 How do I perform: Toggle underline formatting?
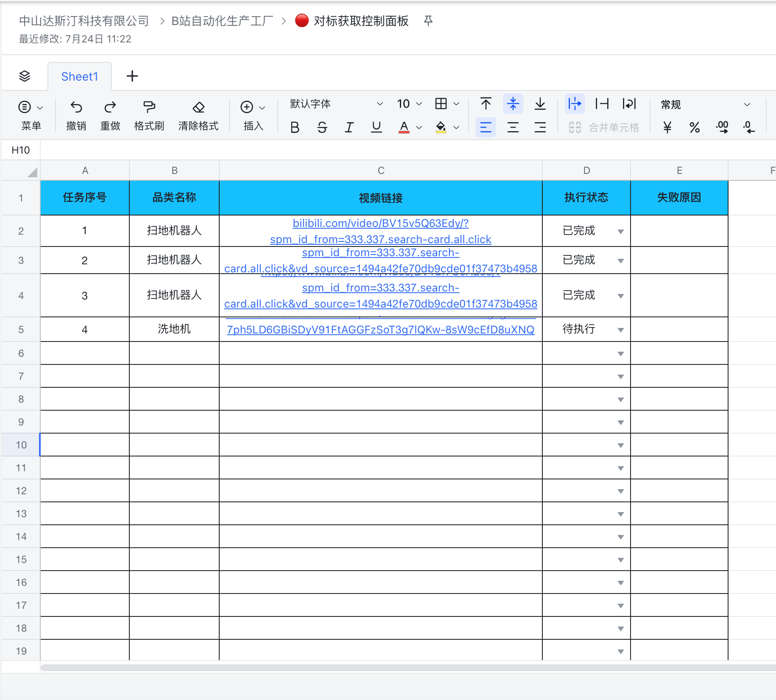(377, 127)
